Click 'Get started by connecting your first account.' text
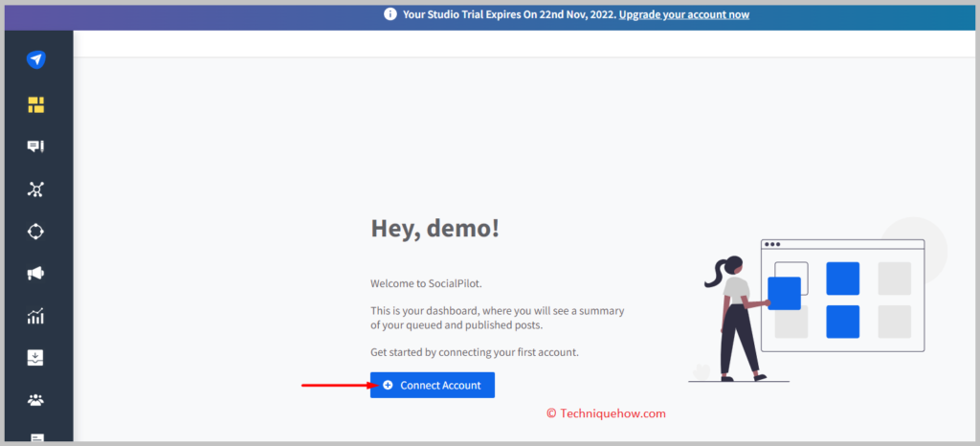The height and width of the screenshot is (446, 980). pos(475,352)
